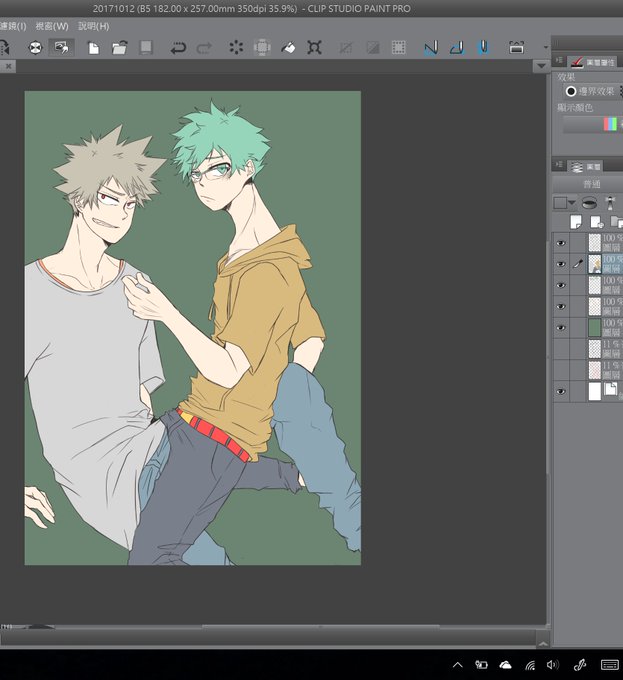The height and width of the screenshot is (680, 623).
Task: Hide the fourth 100% layer
Action: click(x=561, y=307)
